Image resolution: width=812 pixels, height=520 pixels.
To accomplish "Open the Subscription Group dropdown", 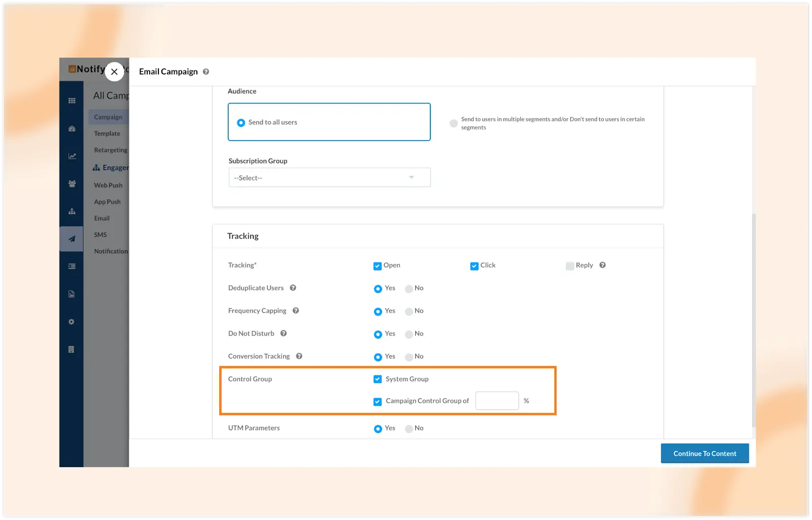I will tap(329, 178).
